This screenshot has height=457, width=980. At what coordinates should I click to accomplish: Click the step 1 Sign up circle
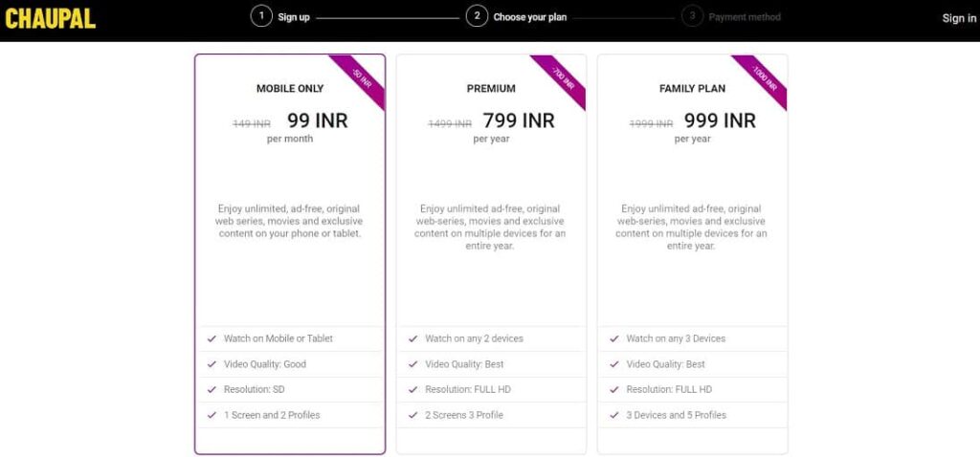point(261,16)
